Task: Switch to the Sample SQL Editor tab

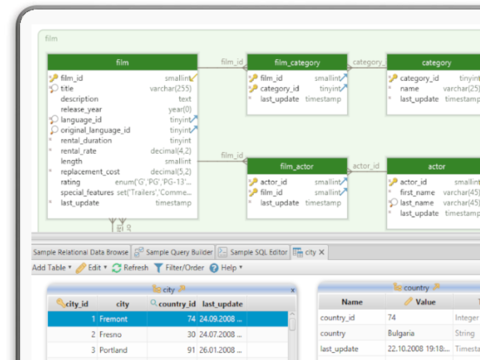Action: point(253,252)
